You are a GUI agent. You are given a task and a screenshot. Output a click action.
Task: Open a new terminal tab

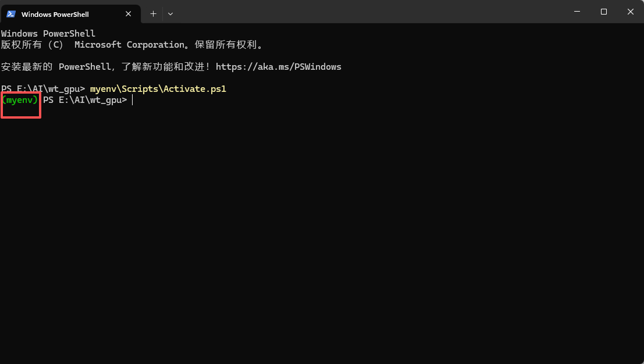tap(153, 14)
